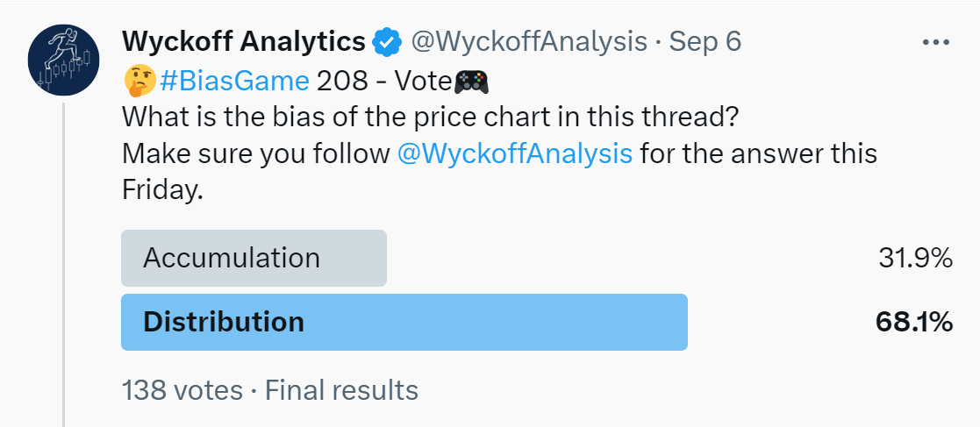Click the game controller emoji
Image resolution: width=980 pixels, height=427 pixels.
471,82
